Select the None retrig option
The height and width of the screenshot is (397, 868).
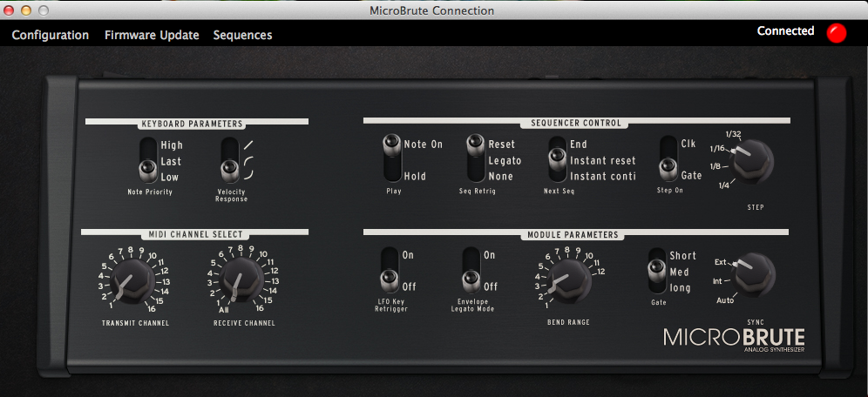501,177
